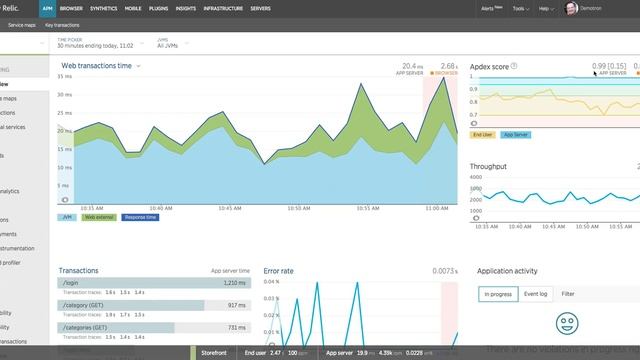Expand Web transactions time chart menu
This screenshot has height=360, width=640.
[138, 66]
